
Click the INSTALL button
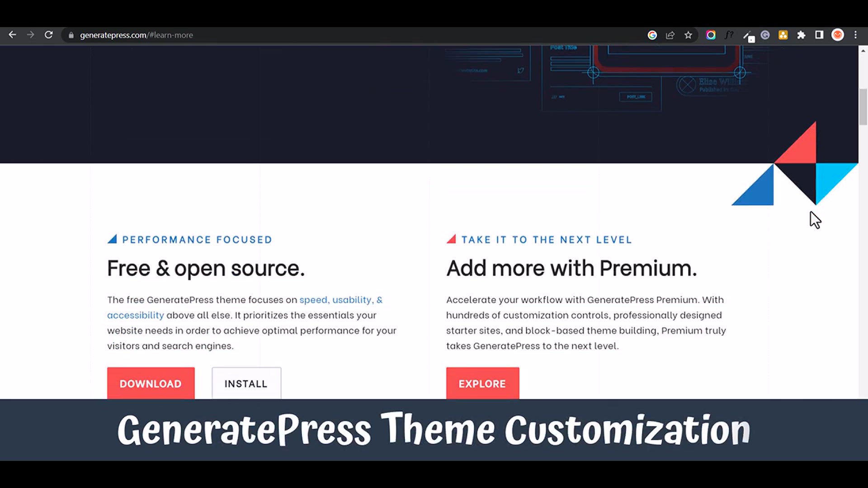246,383
